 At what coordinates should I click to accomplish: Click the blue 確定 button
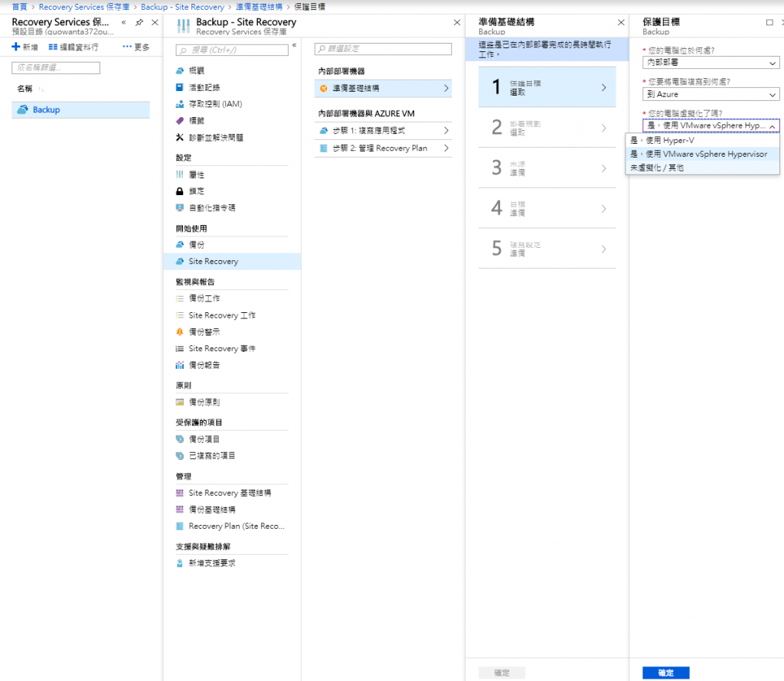(666, 673)
